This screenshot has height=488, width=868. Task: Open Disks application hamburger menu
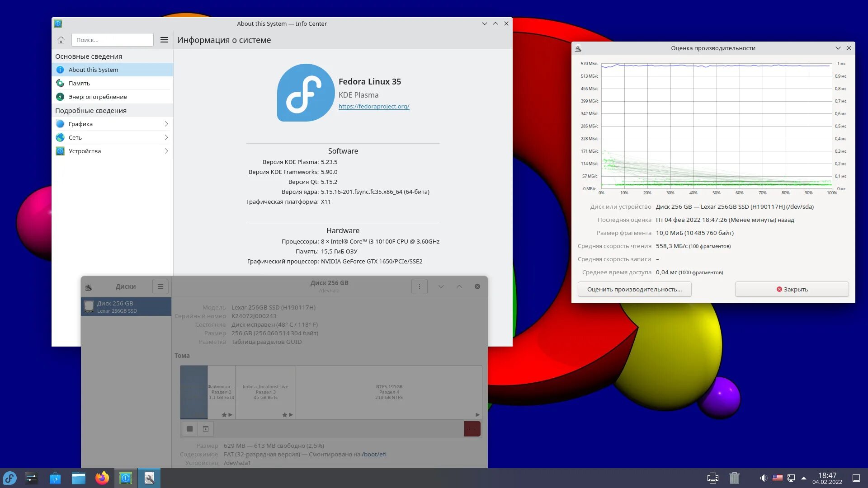pos(160,286)
